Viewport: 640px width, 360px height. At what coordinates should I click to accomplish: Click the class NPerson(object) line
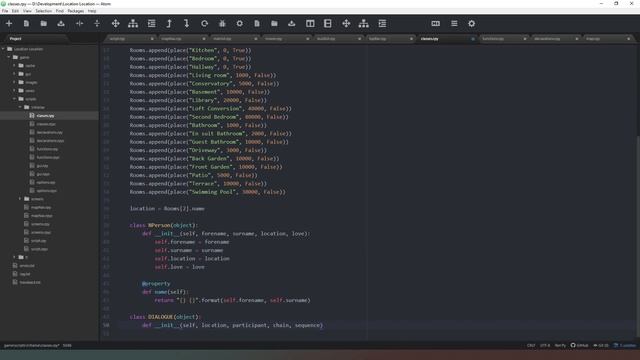tap(164, 225)
